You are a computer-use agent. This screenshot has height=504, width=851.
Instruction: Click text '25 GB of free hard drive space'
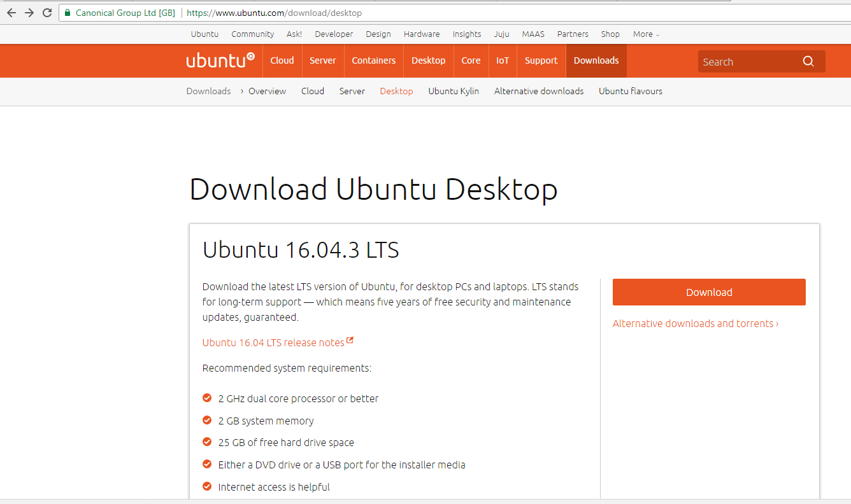[x=286, y=442]
